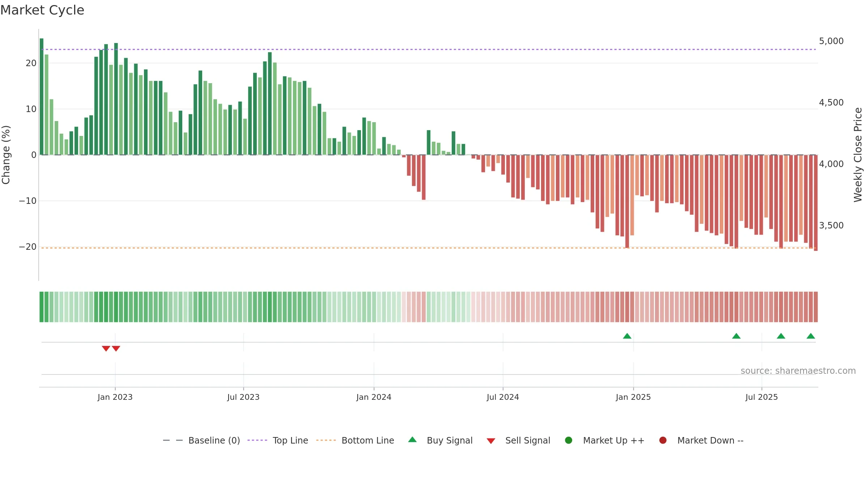Screen dimensions: 868x488
Task: Select the last buy signal marker at chart end
Action: tap(811, 336)
